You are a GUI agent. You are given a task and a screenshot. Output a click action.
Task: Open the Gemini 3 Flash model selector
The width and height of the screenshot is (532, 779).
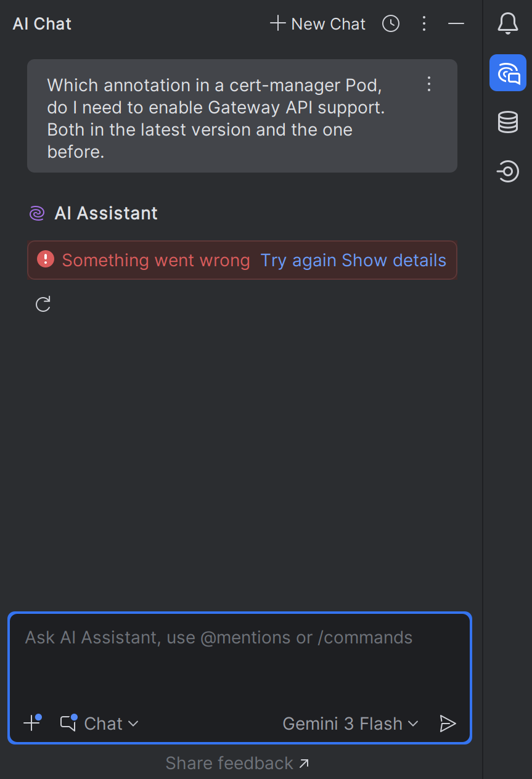(x=350, y=724)
